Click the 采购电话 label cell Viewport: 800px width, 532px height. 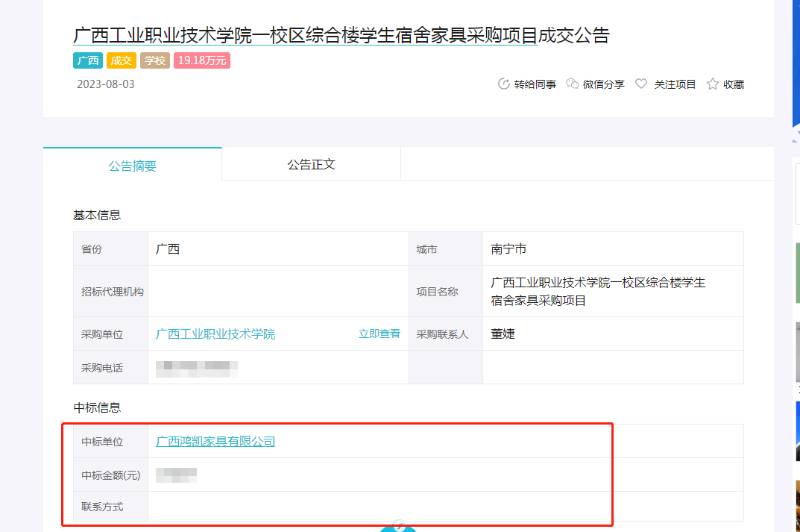pos(111,368)
